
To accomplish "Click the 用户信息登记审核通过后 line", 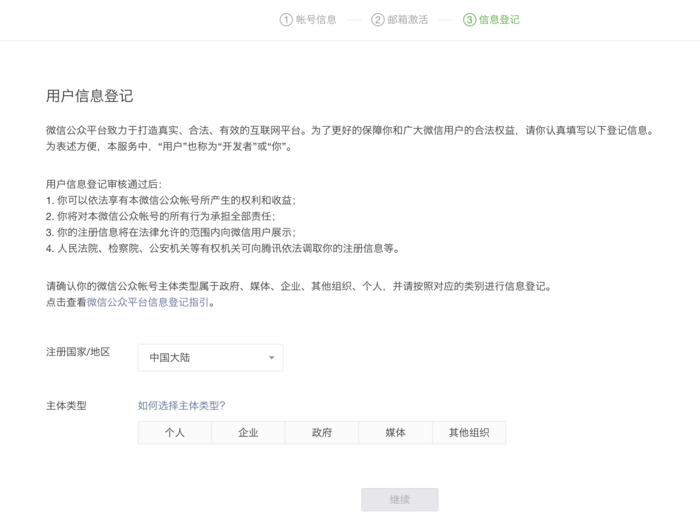I will pos(104,184).
